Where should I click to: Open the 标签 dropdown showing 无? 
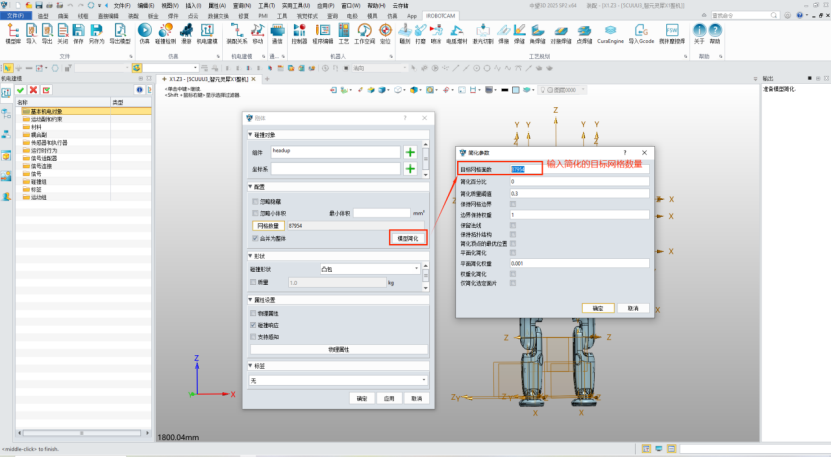[x=338, y=380]
